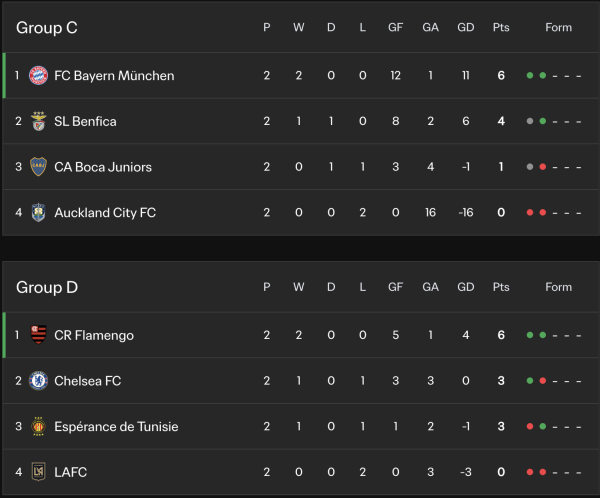The width and height of the screenshot is (600, 498).
Task: Click the LAFC club crest
Action: pyautogui.click(x=39, y=472)
